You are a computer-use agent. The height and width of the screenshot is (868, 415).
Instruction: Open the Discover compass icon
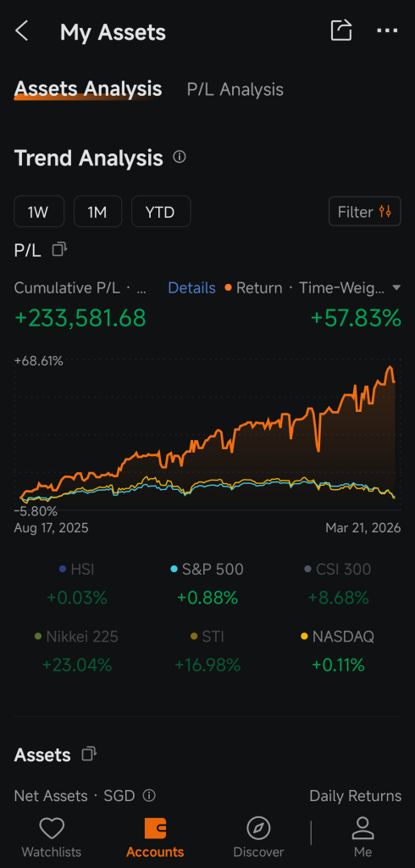point(258,829)
